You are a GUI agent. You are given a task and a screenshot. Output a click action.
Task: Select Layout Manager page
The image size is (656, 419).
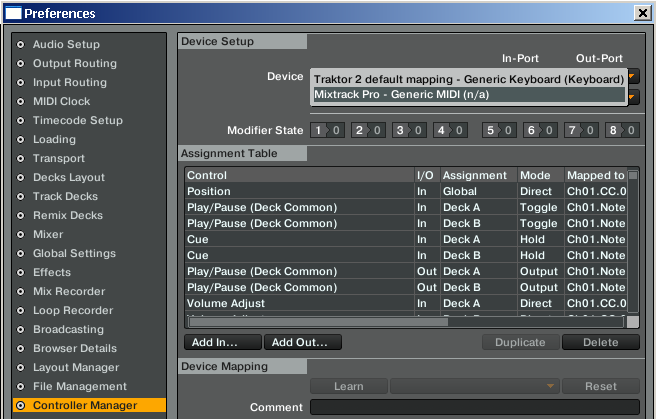coord(76,368)
